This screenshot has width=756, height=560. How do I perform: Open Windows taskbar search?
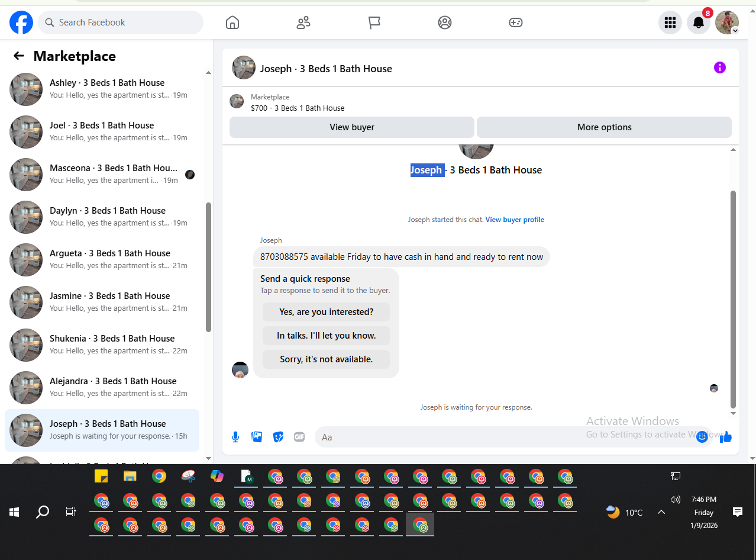click(x=43, y=512)
